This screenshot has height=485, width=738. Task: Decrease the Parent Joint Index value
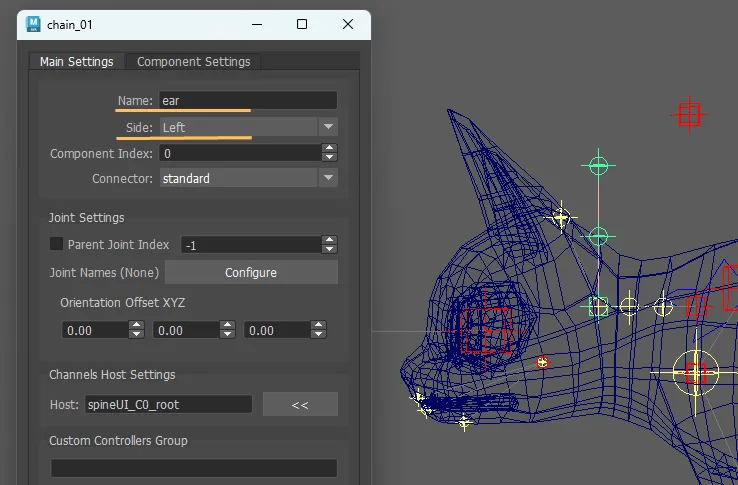(x=329, y=249)
